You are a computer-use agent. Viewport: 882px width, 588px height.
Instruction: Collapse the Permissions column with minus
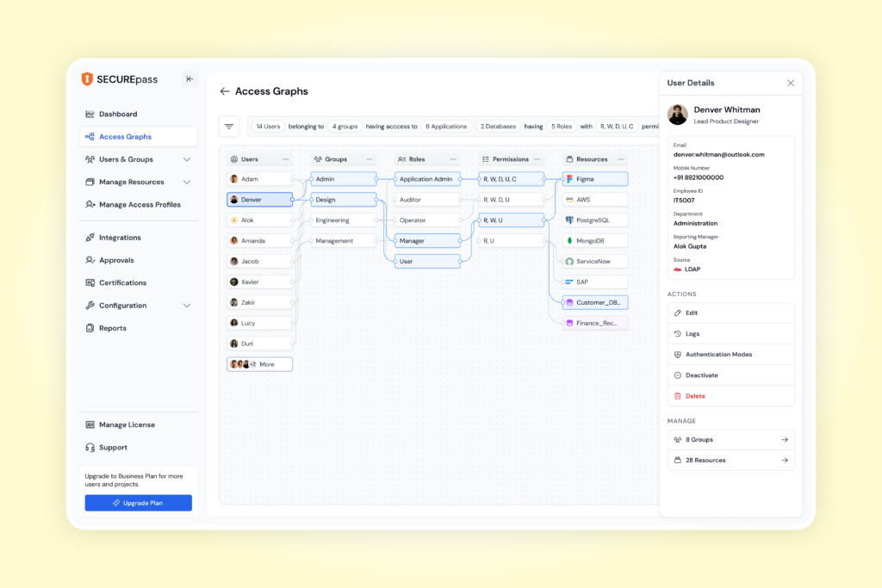537,159
